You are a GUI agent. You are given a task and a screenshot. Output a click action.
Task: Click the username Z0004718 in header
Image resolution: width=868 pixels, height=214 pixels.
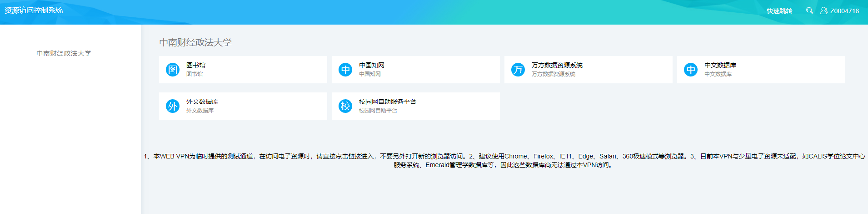pos(844,11)
